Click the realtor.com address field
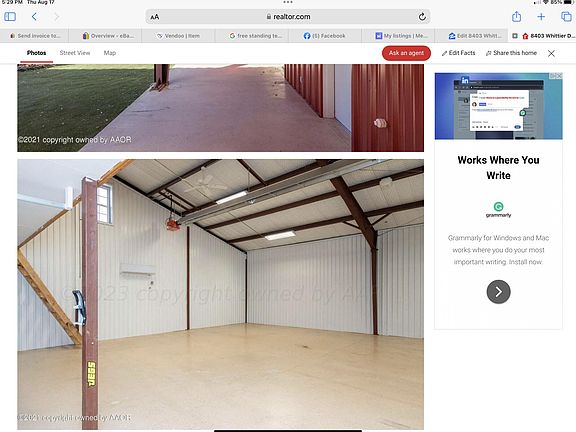 [288, 17]
